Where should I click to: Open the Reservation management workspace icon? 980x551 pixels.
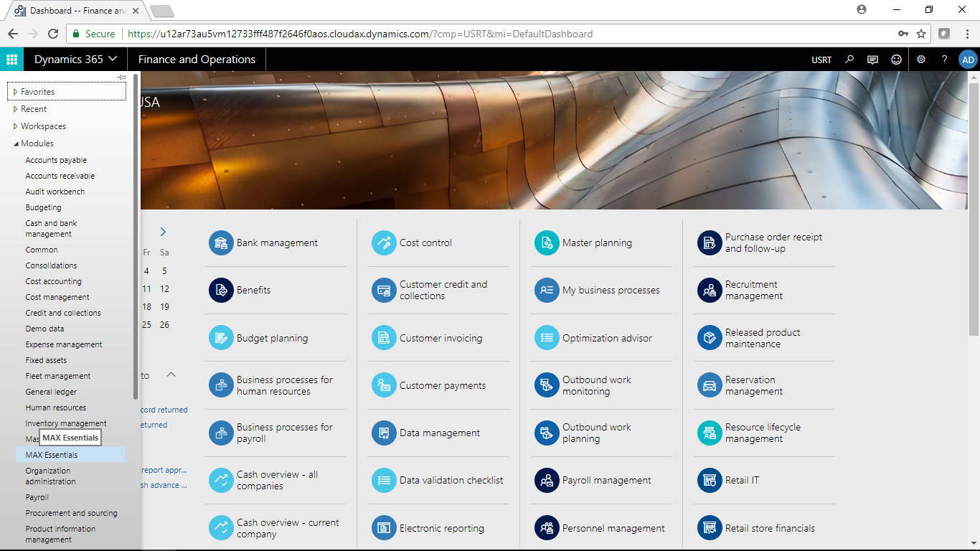(710, 385)
